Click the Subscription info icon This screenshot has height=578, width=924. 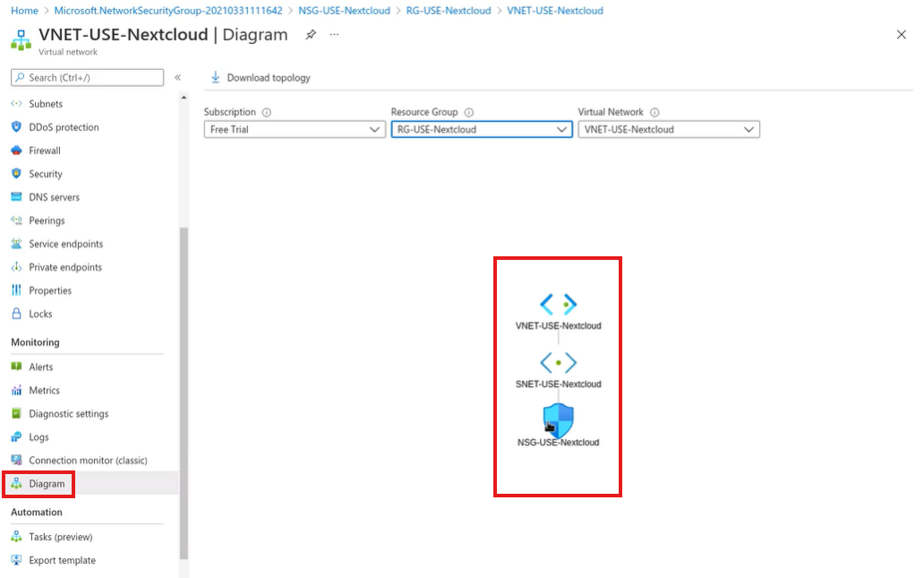pyautogui.click(x=266, y=112)
